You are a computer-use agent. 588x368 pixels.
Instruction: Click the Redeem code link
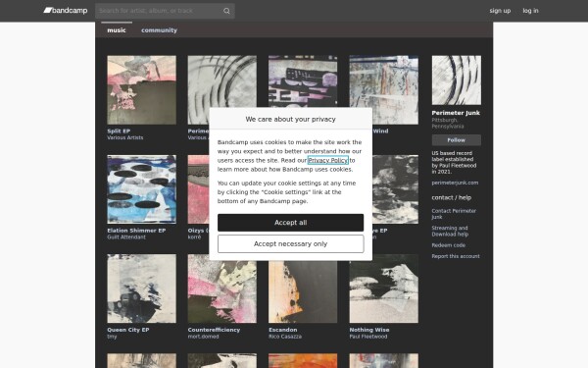tap(449, 245)
